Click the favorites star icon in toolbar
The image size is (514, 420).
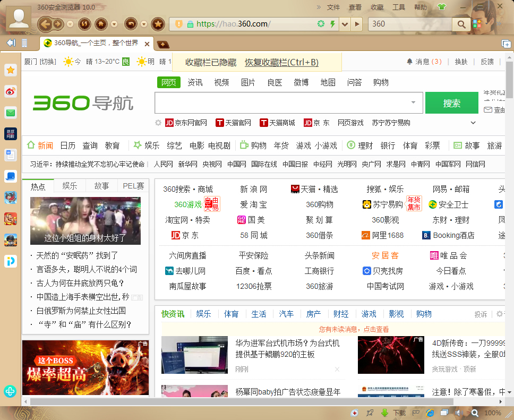pos(158,24)
